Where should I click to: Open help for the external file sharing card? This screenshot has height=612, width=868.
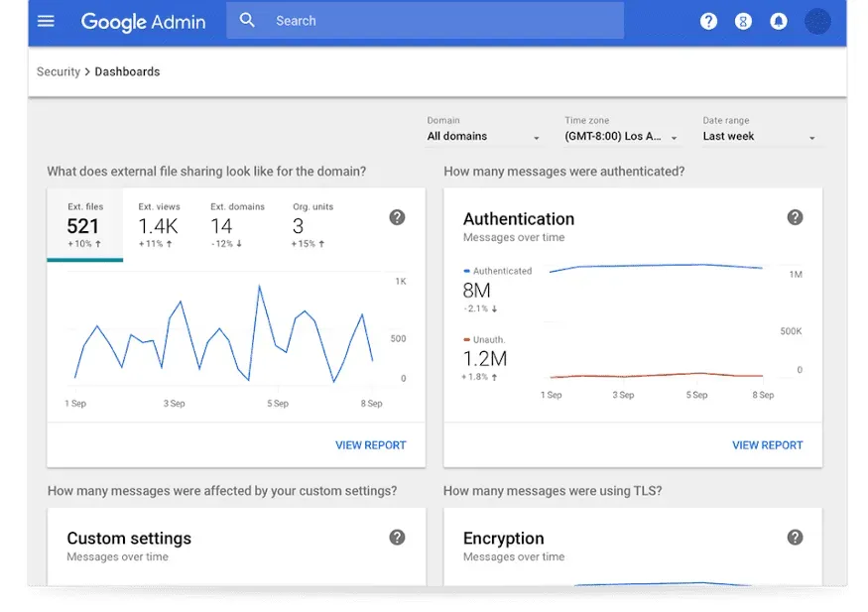[x=397, y=217]
